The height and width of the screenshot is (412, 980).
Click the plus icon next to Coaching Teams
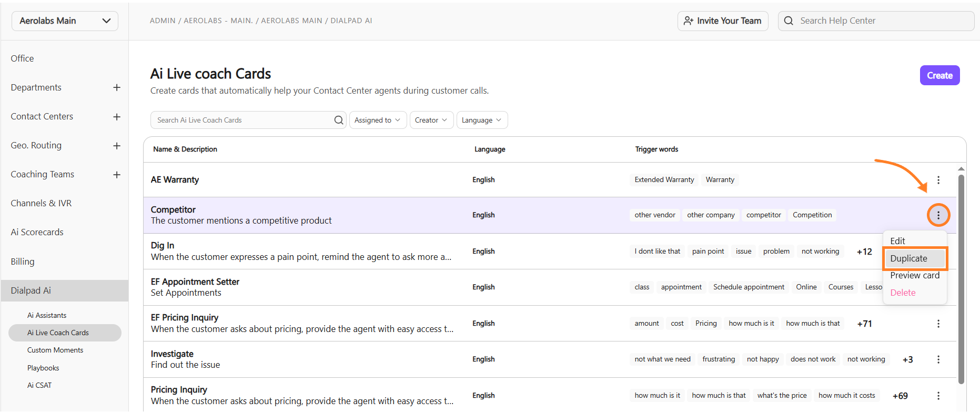click(117, 175)
